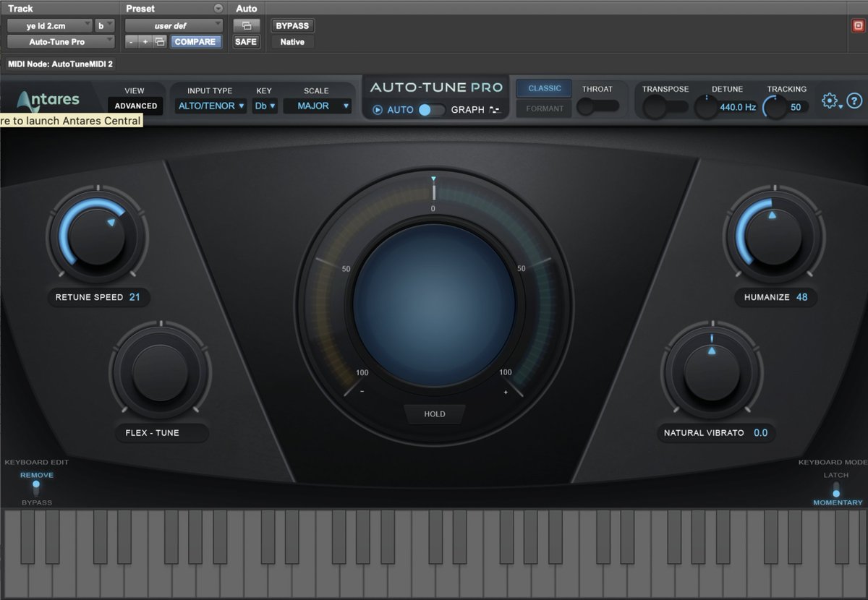Click the Natural Vibrato knob
Screen dimensions: 868x600
click(x=711, y=374)
